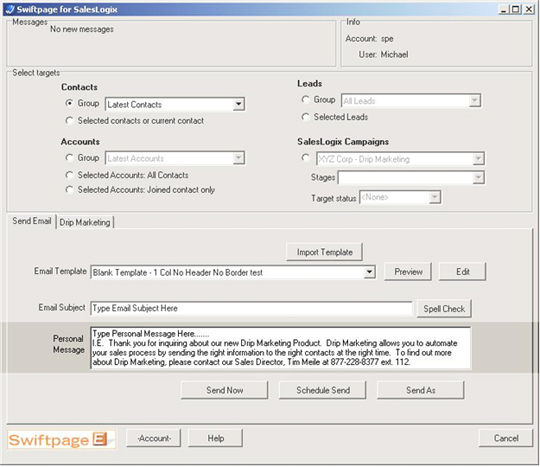Select the Contacts Group radio button
The image size is (540, 467).
tap(69, 103)
